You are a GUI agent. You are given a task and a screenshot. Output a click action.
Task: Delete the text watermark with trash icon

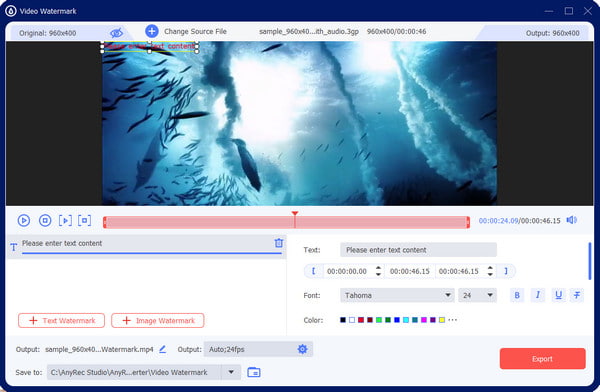[x=279, y=243]
